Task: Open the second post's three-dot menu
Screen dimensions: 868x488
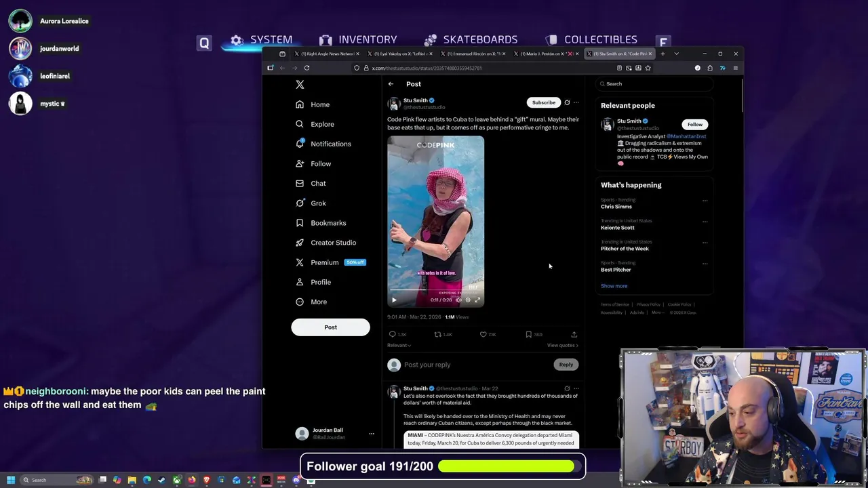Action: (x=576, y=389)
